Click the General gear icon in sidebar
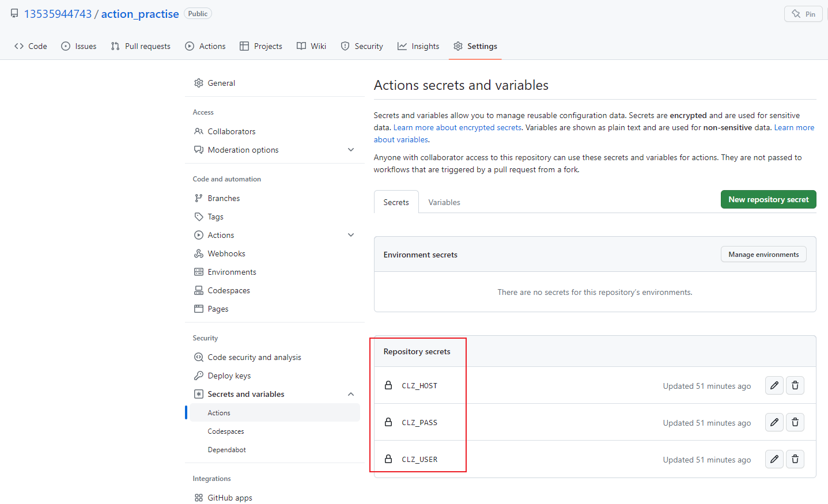 [x=199, y=83]
